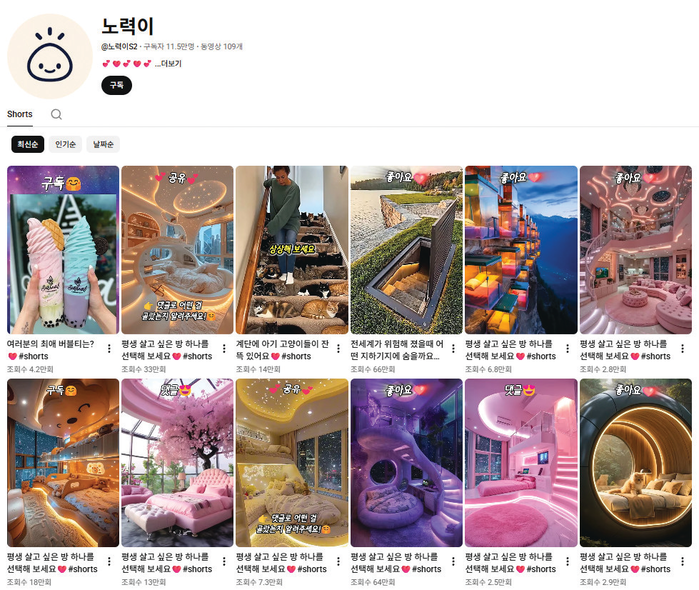Switch to the Shorts tab
Screen dimensions: 699x590
20,114
